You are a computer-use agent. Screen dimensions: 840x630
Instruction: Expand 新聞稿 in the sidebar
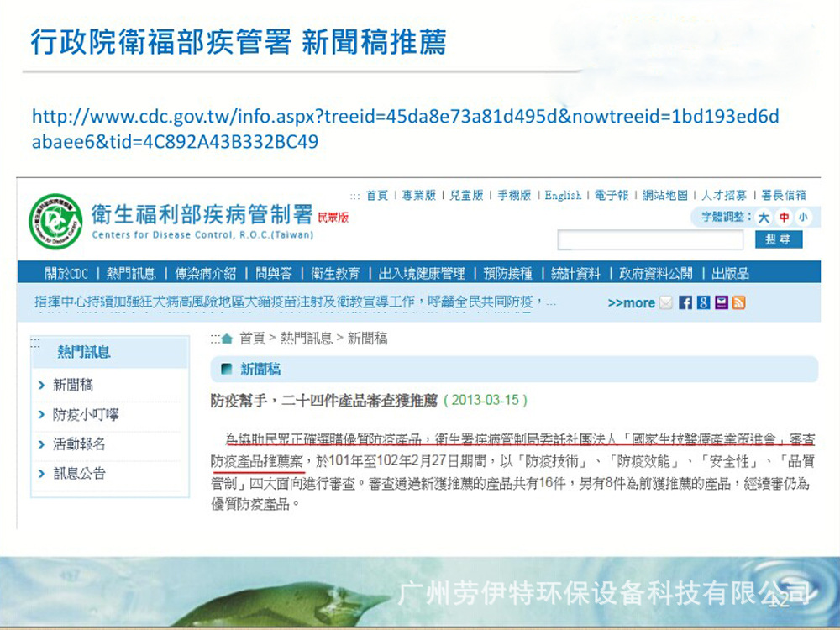click(72, 385)
